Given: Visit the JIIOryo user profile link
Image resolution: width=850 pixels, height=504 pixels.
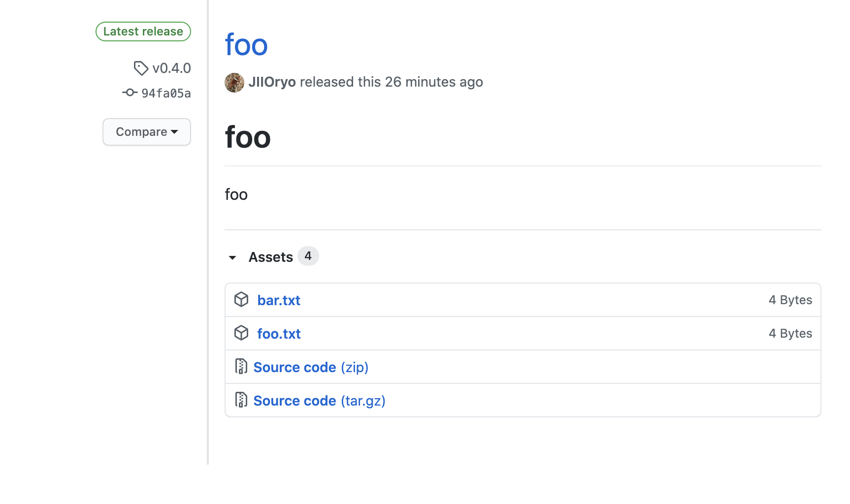Looking at the screenshot, I should pyautogui.click(x=272, y=82).
